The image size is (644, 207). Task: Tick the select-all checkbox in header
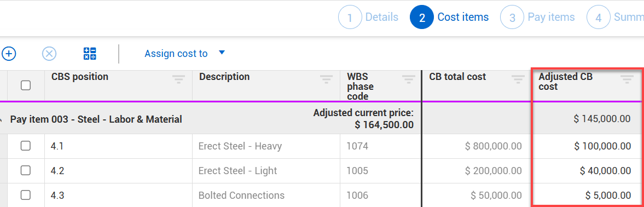click(26, 85)
